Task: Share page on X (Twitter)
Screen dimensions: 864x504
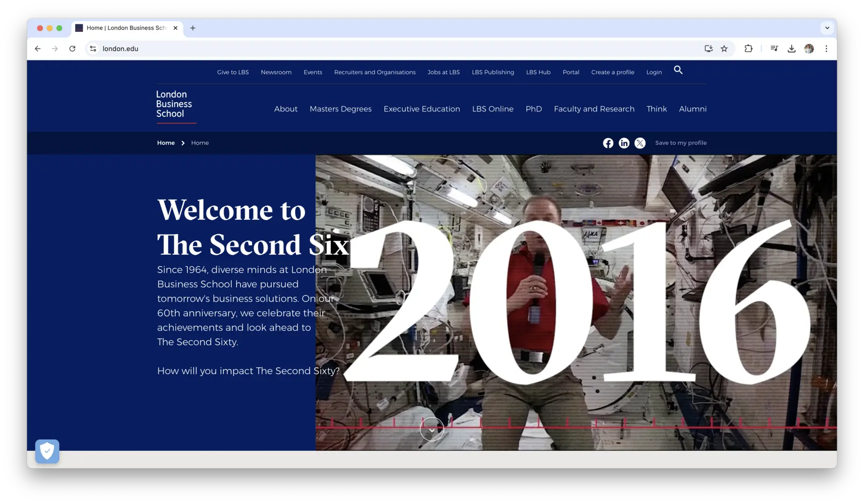Action: click(640, 143)
